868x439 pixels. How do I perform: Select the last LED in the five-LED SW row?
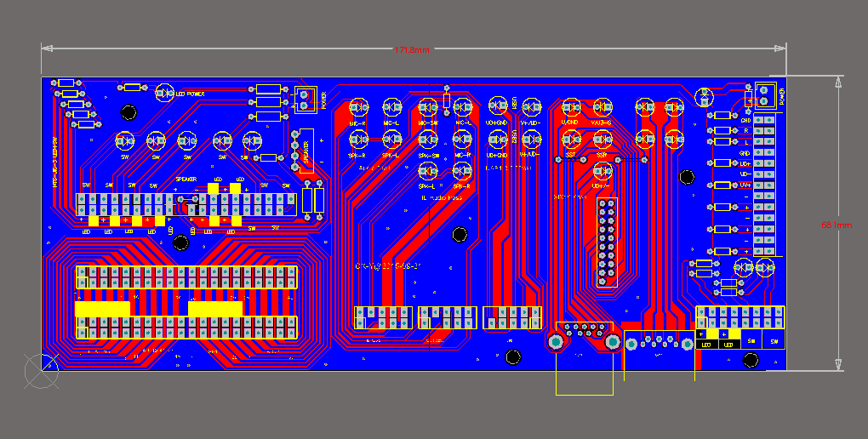pyautogui.click(x=253, y=141)
